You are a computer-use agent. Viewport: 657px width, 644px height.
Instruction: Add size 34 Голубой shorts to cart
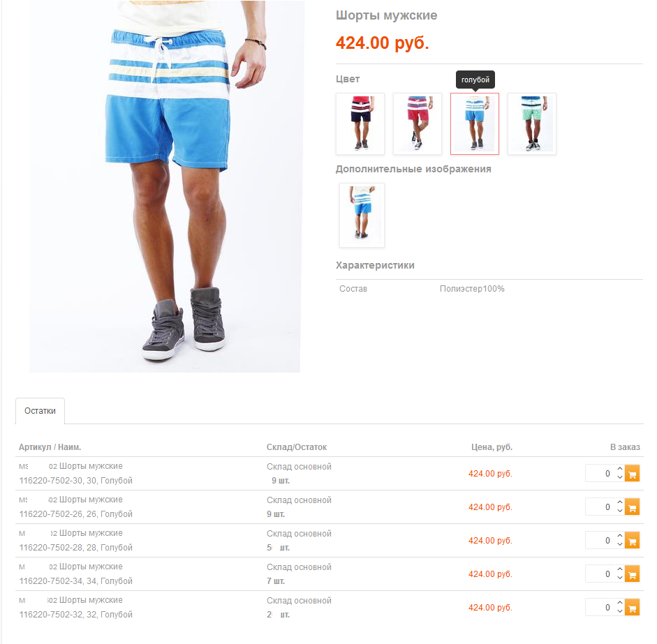[632, 574]
